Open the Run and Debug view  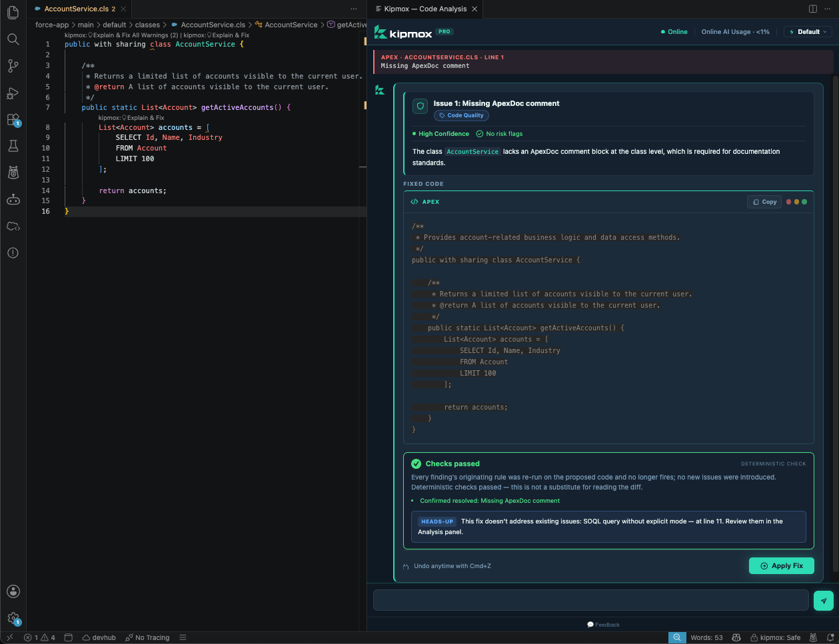pyautogui.click(x=13, y=93)
